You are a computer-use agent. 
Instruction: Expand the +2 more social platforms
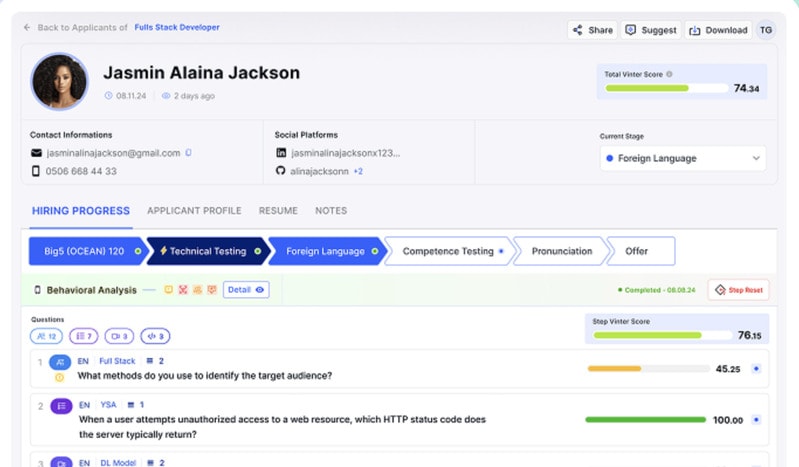point(357,171)
